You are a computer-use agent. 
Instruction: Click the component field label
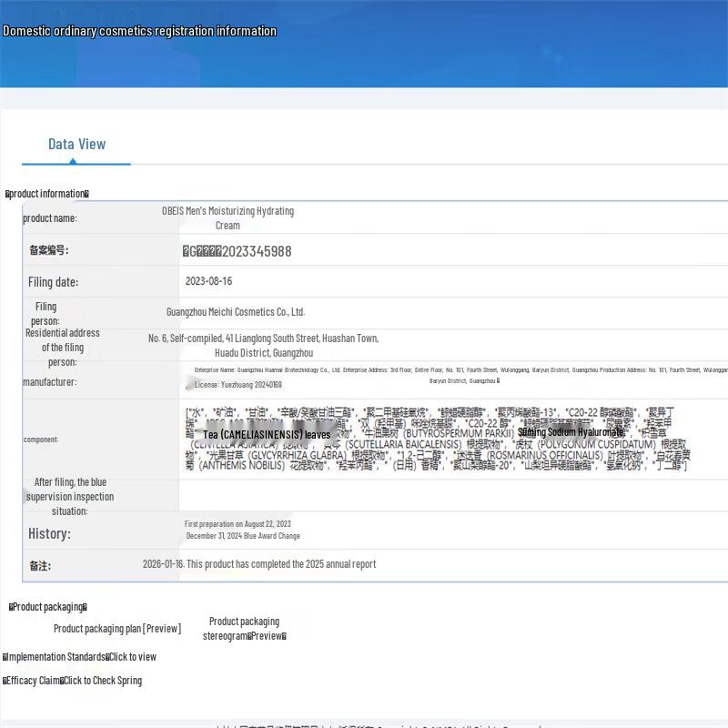point(40,440)
